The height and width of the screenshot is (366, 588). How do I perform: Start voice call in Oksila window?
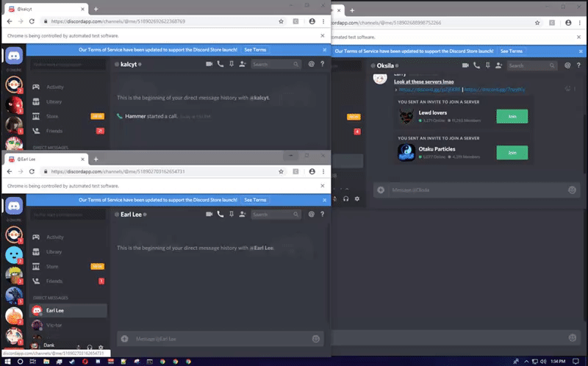click(476, 65)
